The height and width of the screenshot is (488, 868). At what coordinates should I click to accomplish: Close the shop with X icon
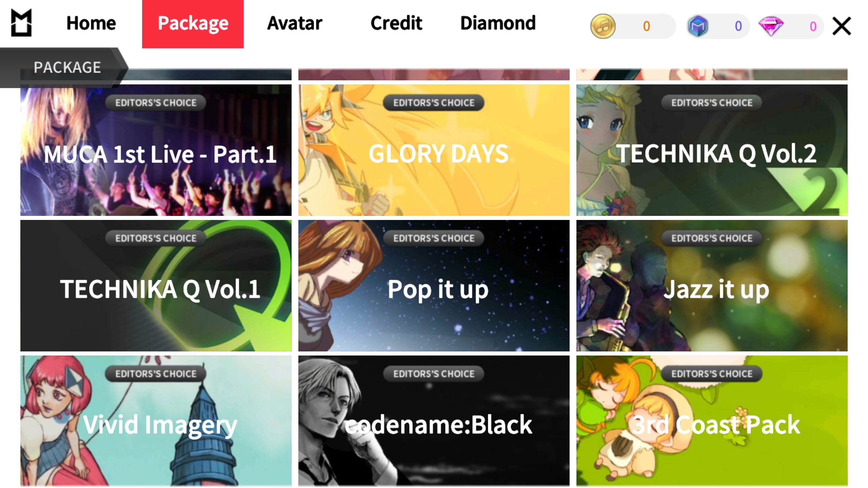point(842,26)
